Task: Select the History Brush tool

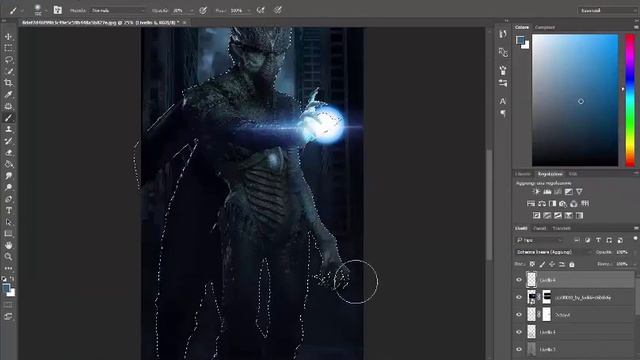Action: (8, 141)
